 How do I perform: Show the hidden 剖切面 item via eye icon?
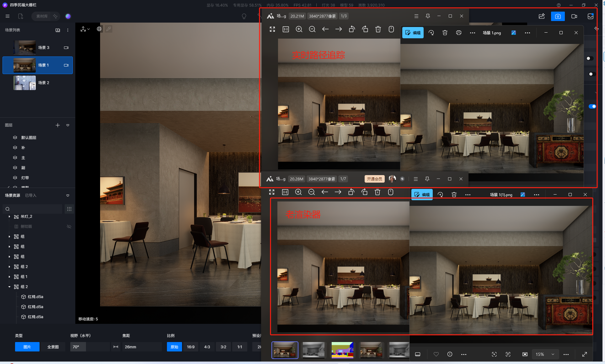(69, 227)
